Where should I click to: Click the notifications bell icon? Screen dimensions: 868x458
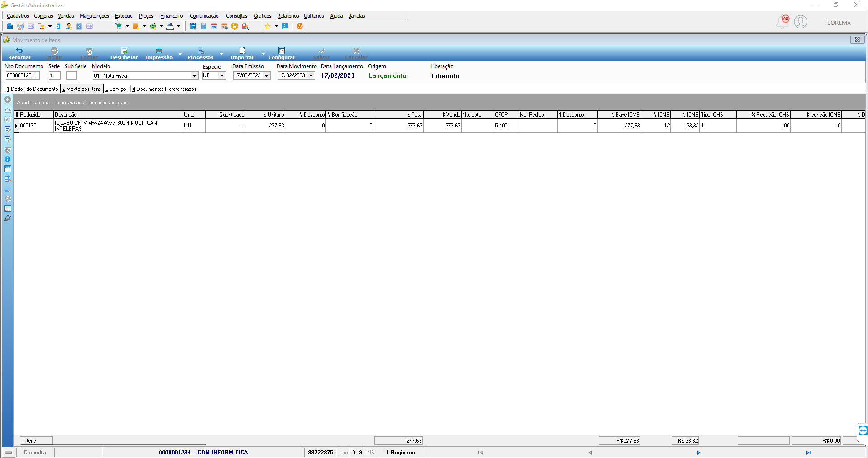(x=783, y=22)
